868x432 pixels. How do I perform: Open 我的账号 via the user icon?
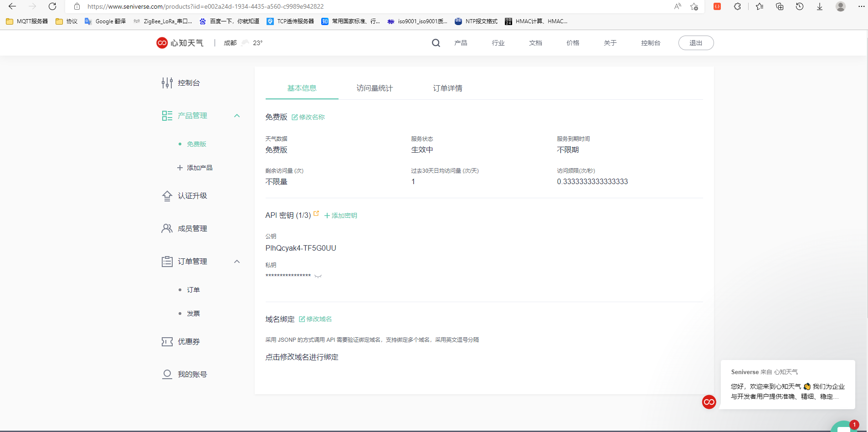point(166,374)
